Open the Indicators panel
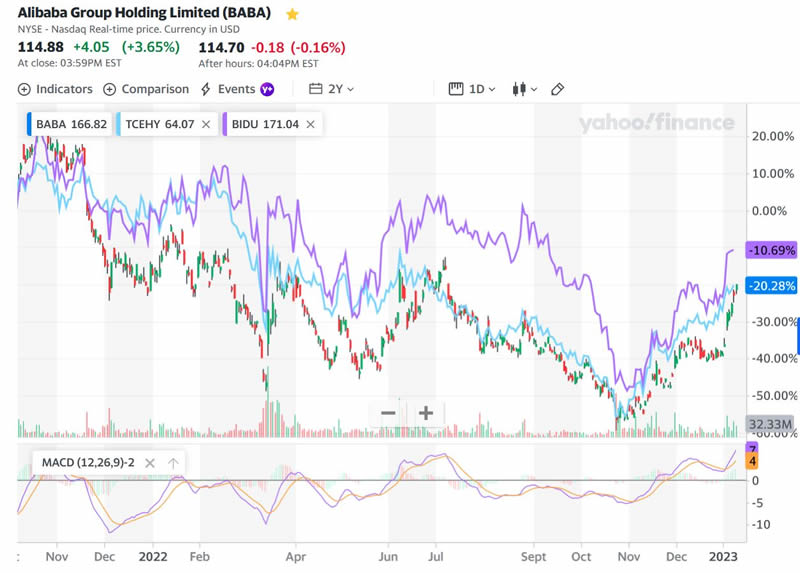This screenshot has width=800, height=573. click(x=55, y=89)
